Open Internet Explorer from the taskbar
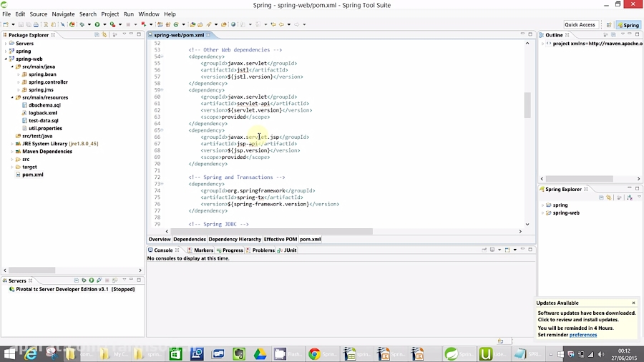The height and width of the screenshot is (362, 644). (31, 354)
